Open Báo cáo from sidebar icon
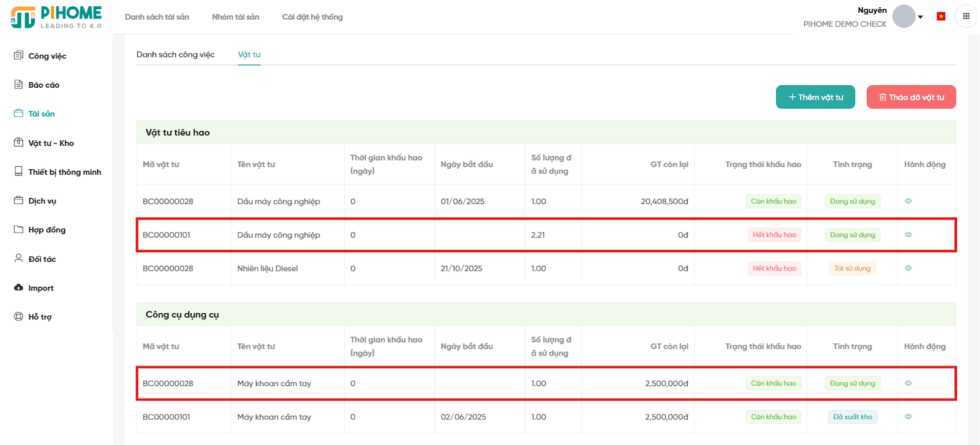 pyautogui.click(x=18, y=85)
